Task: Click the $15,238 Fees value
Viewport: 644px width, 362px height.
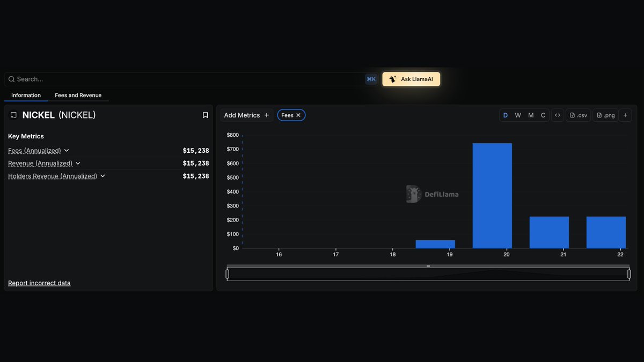Action: 196,151
